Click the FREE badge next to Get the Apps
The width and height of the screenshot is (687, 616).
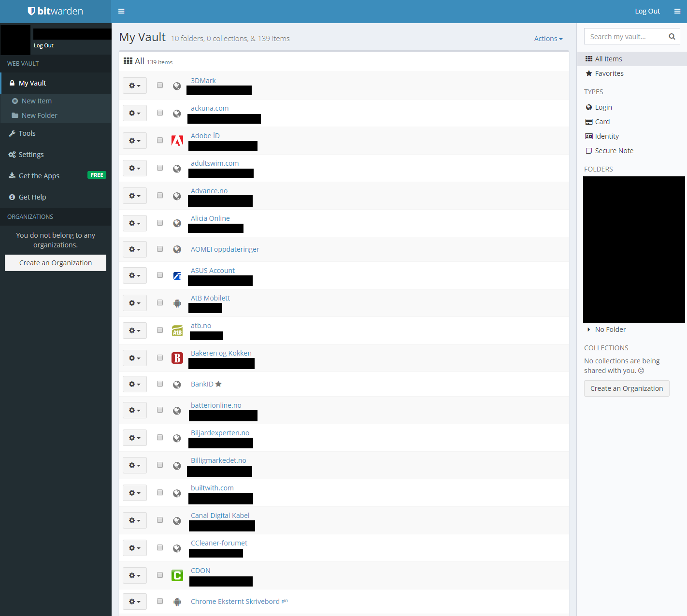point(97,175)
